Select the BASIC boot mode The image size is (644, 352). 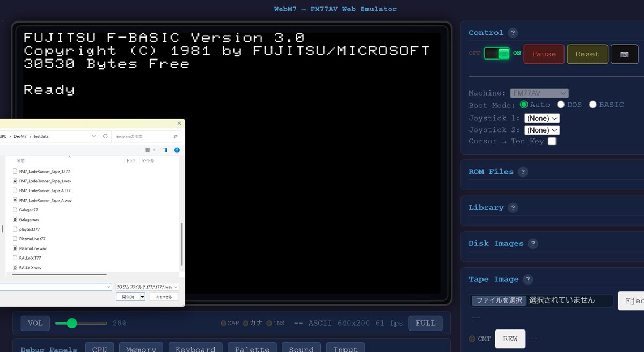pos(593,105)
